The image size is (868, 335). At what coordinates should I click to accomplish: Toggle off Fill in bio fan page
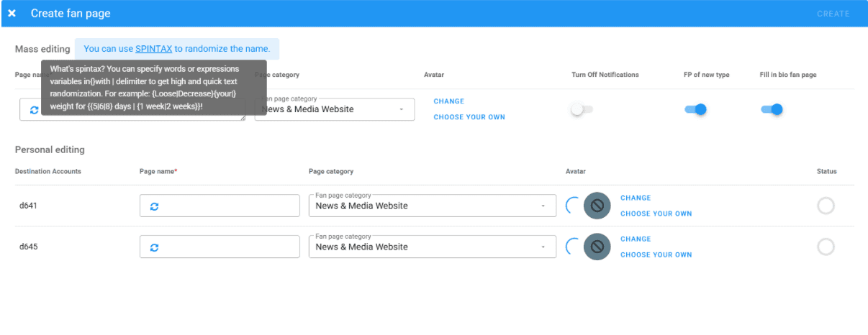pyautogui.click(x=771, y=109)
